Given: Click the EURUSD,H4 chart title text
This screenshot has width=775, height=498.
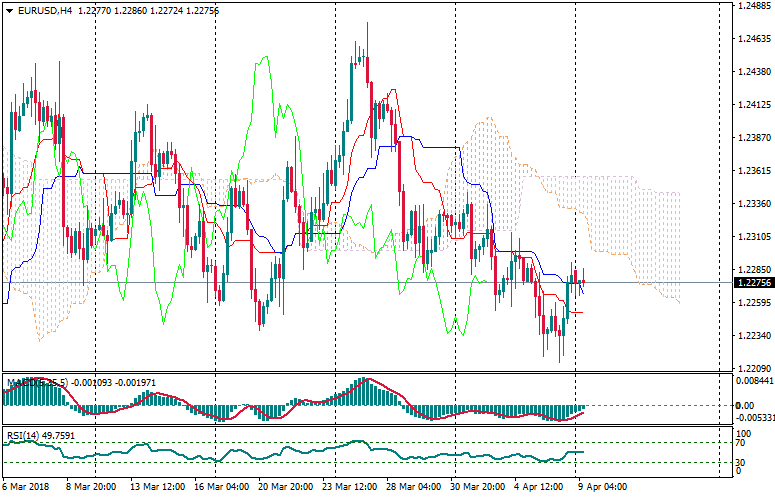Looking at the screenshot, I should [44, 11].
